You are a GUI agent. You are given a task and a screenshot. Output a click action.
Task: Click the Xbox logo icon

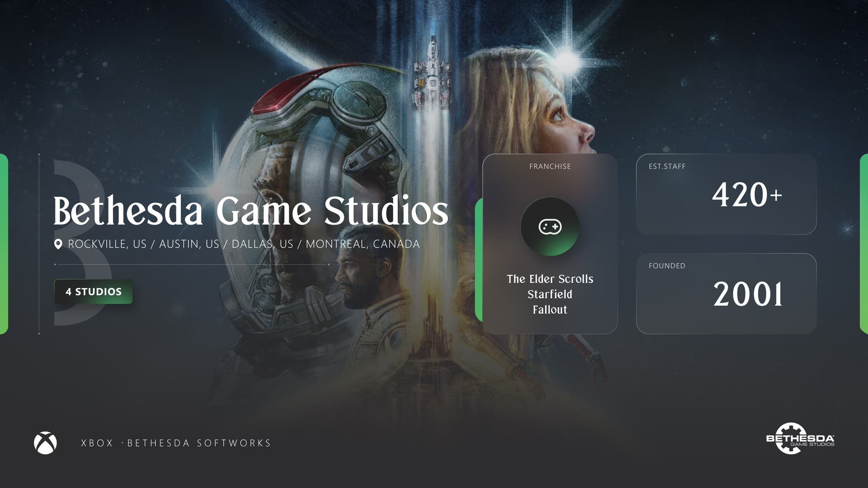tap(45, 443)
